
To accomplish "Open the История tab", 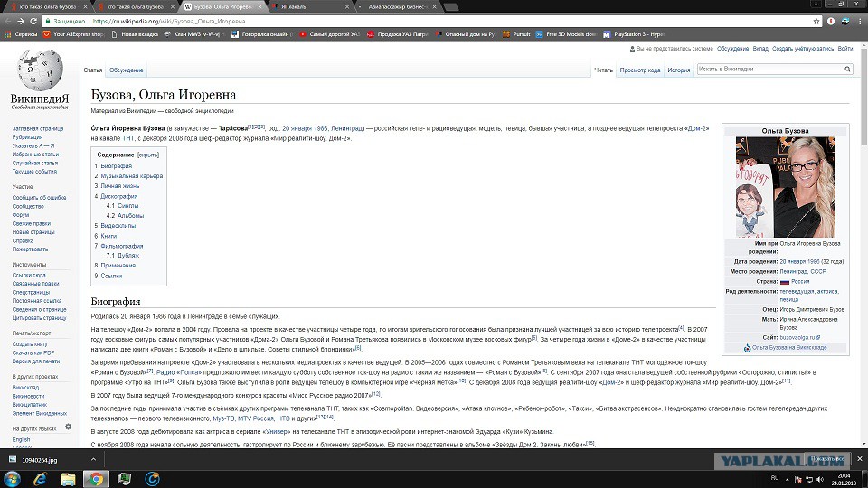I will (679, 70).
